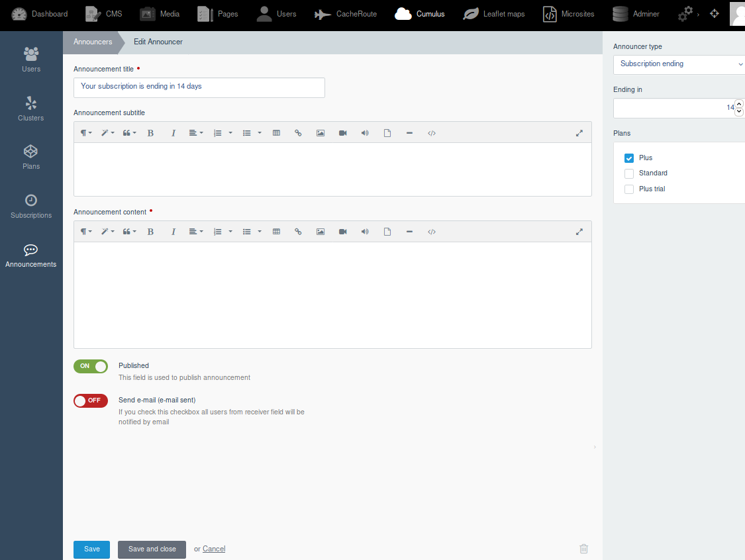The width and height of the screenshot is (745, 560).
Task: Decrease the Ending in value
Action: 739,112
